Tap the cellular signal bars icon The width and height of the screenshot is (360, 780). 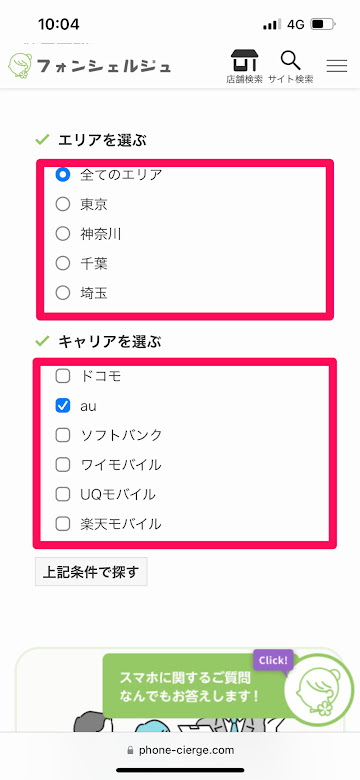pos(272,24)
